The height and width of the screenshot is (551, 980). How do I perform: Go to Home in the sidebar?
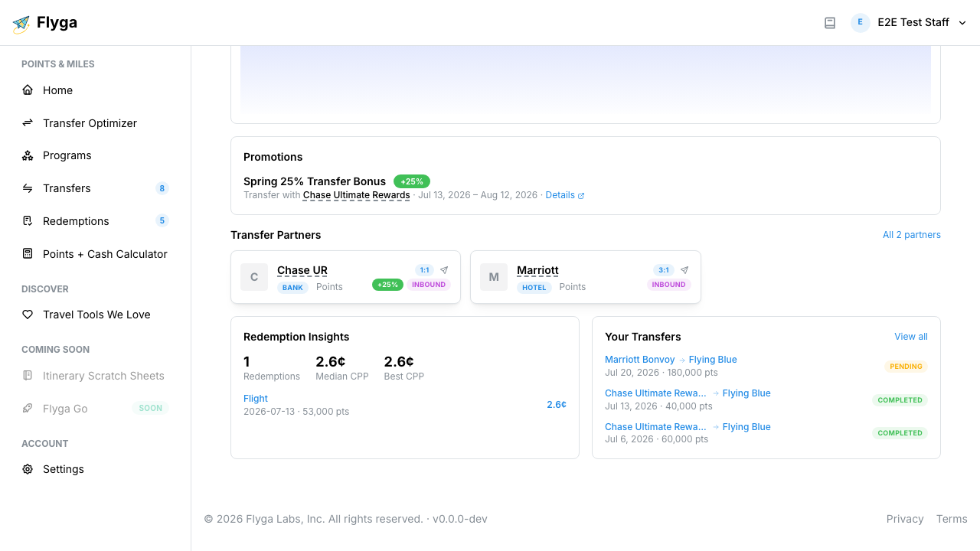pyautogui.click(x=95, y=90)
